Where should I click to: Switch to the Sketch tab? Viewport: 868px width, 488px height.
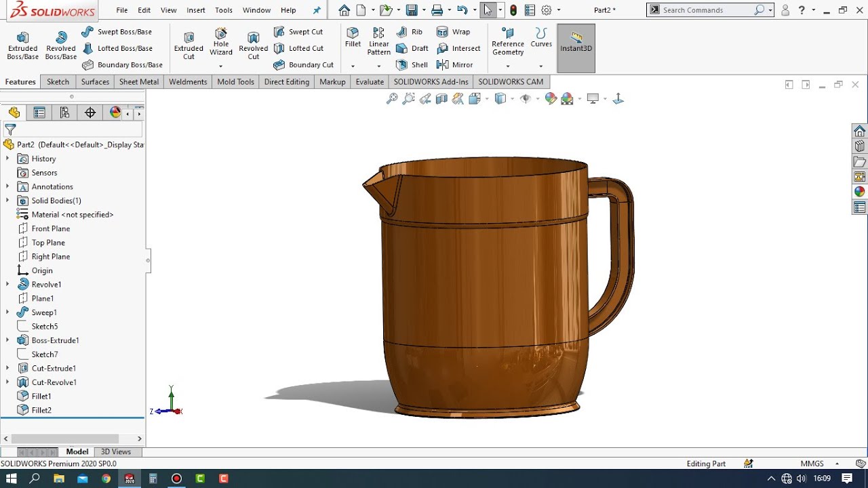click(x=58, y=82)
